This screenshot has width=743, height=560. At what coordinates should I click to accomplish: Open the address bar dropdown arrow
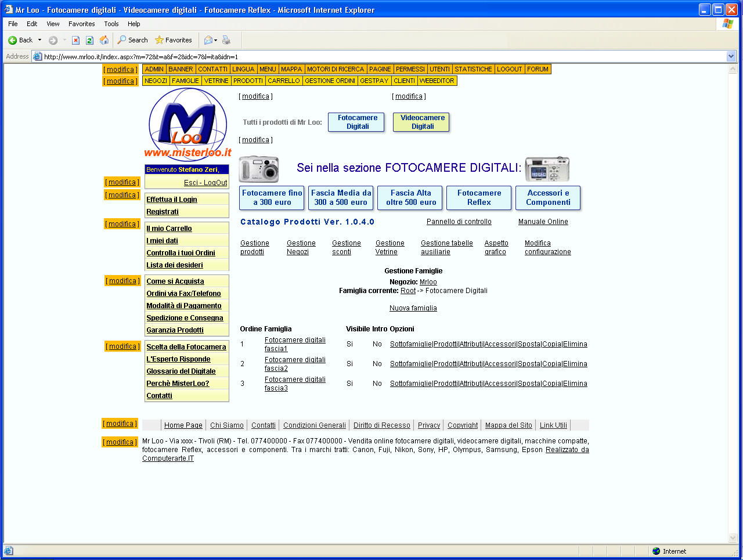point(731,56)
